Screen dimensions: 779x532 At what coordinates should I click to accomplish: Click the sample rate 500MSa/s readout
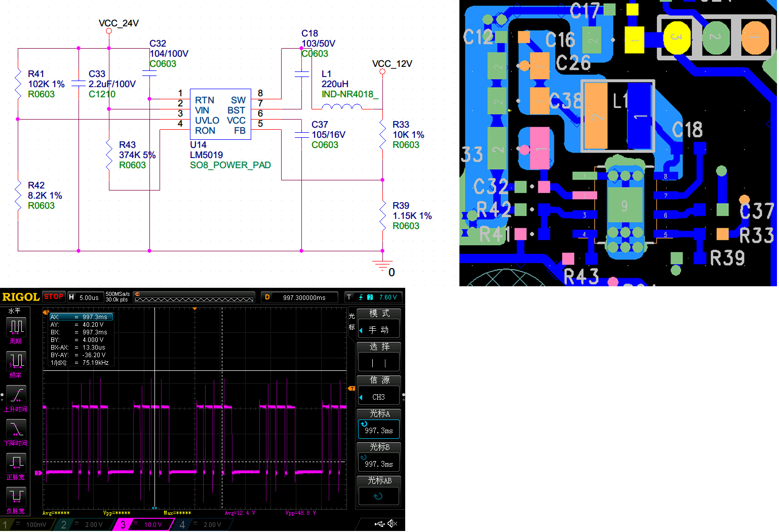(x=118, y=294)
